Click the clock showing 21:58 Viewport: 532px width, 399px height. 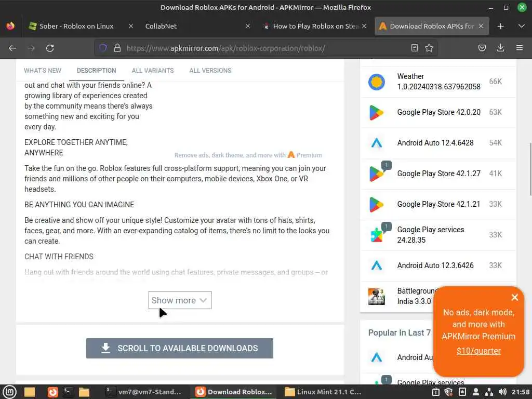(521, 392)
